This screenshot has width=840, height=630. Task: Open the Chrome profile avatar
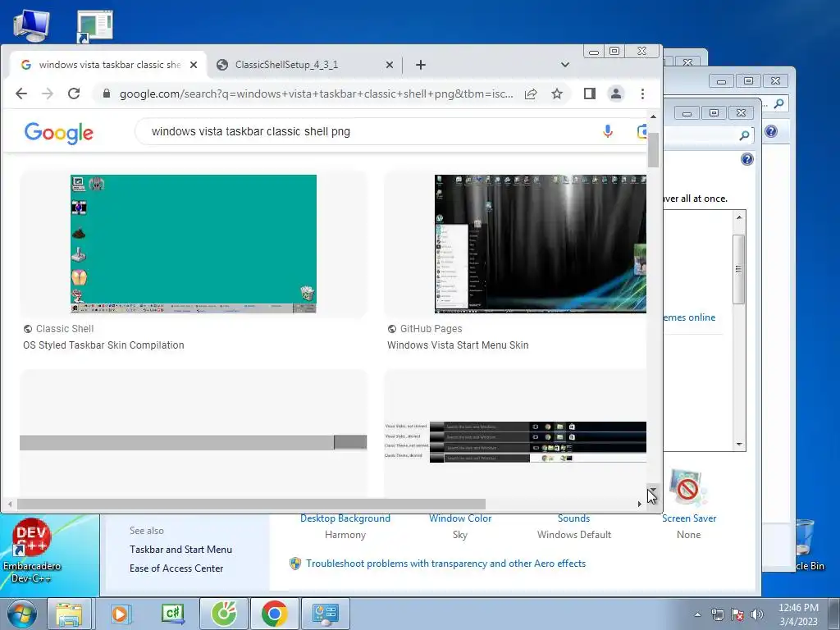pos(615,94)
